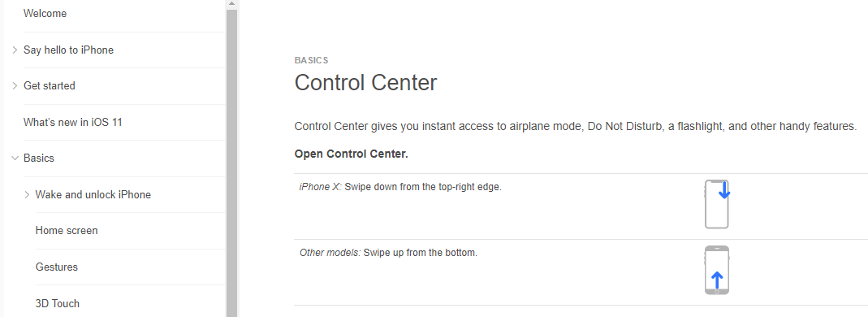Open the 3D Touch topic

click(58, 304)
